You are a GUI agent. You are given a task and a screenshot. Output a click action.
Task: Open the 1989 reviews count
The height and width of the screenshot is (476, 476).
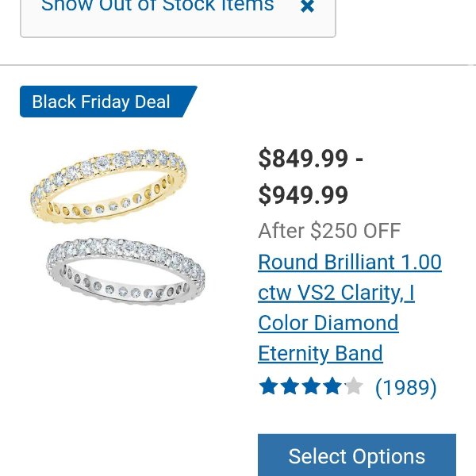[406, 387]
